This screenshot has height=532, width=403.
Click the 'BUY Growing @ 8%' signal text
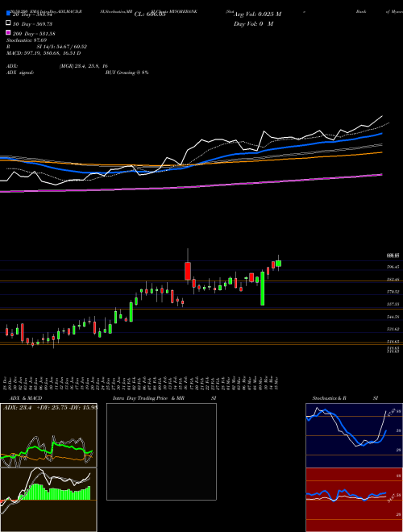(x=127, y=73)
